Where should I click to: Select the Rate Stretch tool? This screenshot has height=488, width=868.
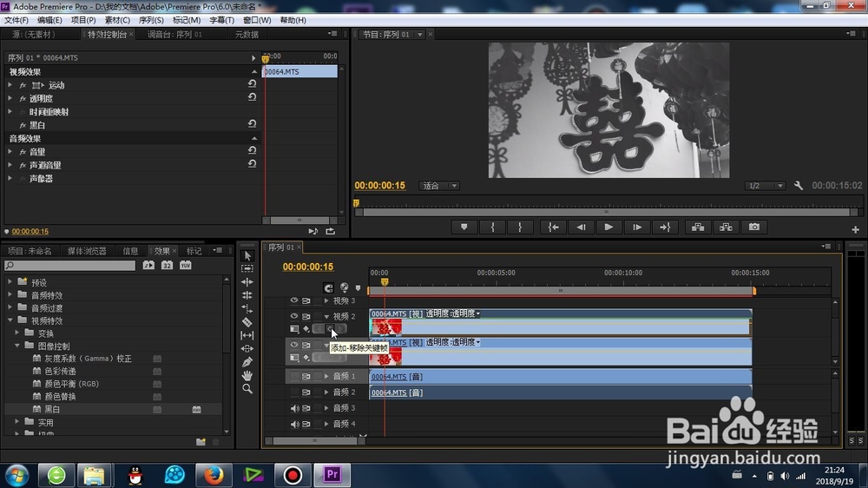[247, 308]
